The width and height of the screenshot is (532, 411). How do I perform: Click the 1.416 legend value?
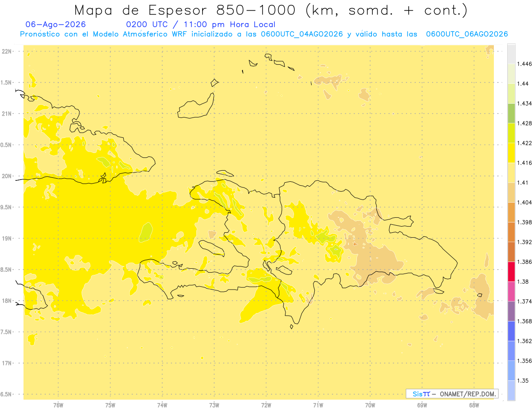pyautogui.click(x=525, y=163)
